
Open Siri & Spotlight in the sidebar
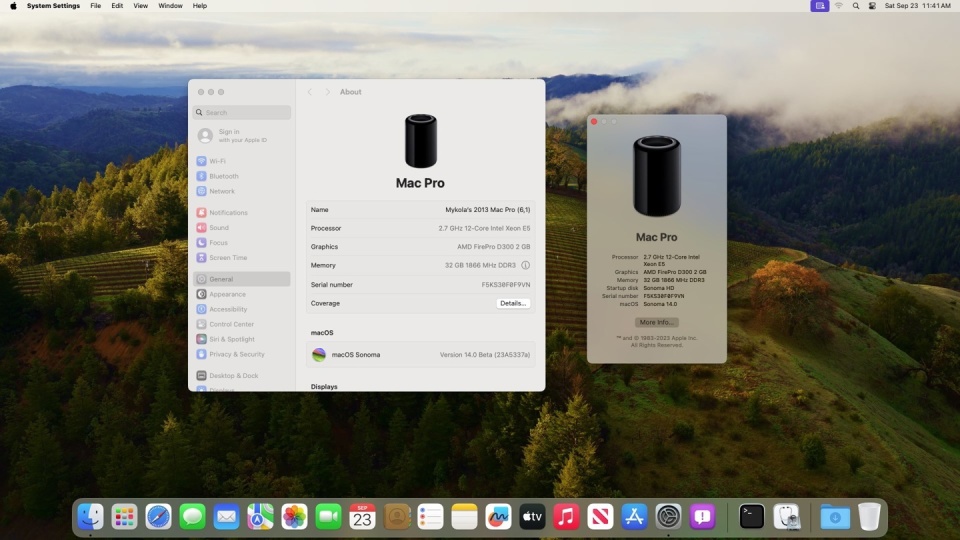(242, 339)
